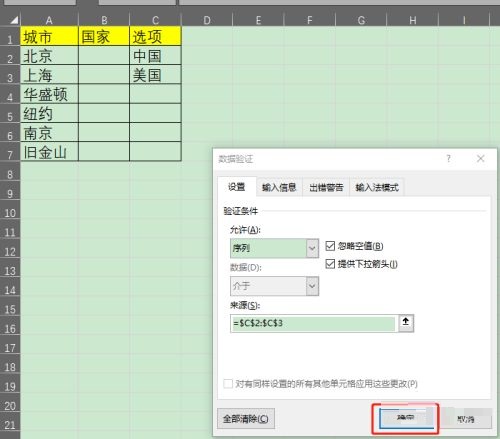Select row 1 header

click(x=10, y=36)
